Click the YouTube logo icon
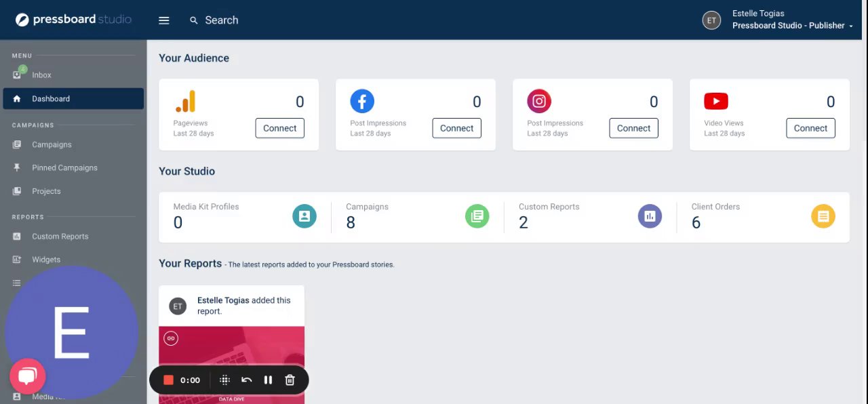 tap(716, 102)
